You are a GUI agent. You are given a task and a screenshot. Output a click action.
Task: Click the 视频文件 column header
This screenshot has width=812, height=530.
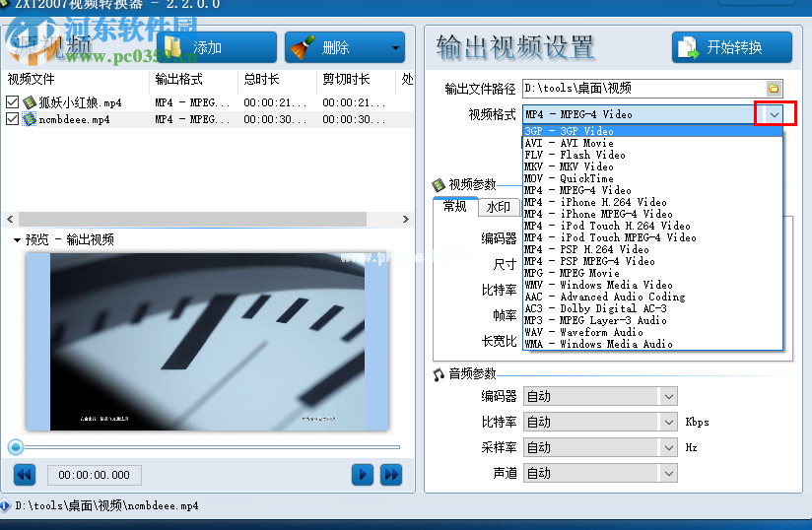[x=76, y=79]
